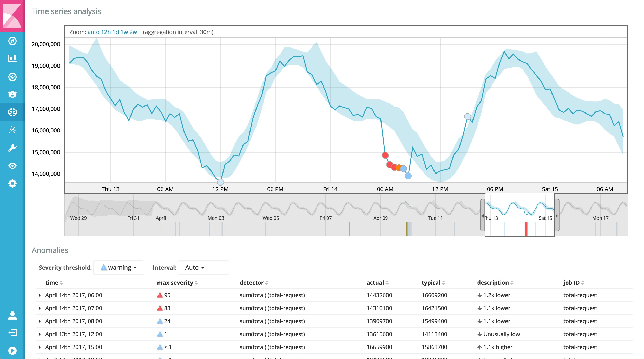Open Machine Learning icon in sidebar
Screen dimensions: 644x359
pos(12,112)
